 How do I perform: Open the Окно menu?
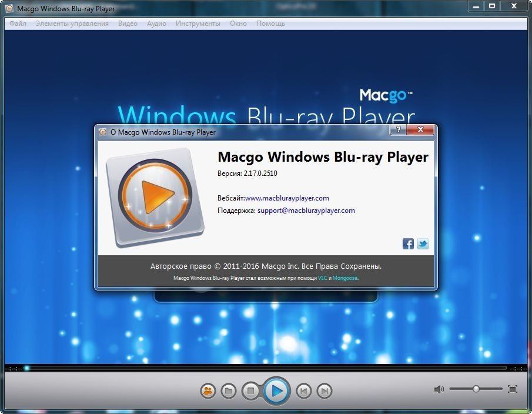coord(238,24)
